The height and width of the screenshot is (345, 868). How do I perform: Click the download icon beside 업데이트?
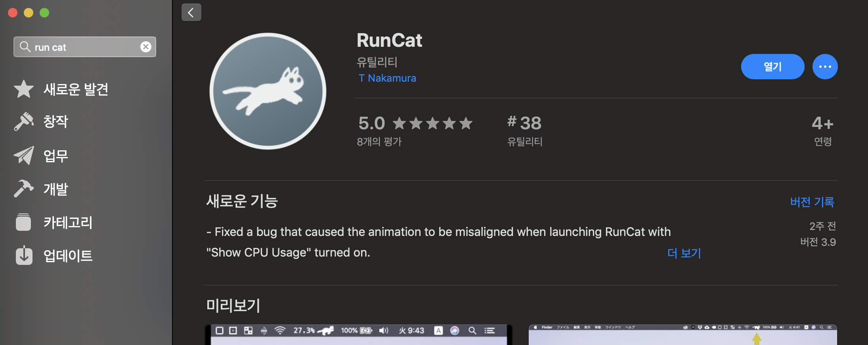[x=24, y=255]
